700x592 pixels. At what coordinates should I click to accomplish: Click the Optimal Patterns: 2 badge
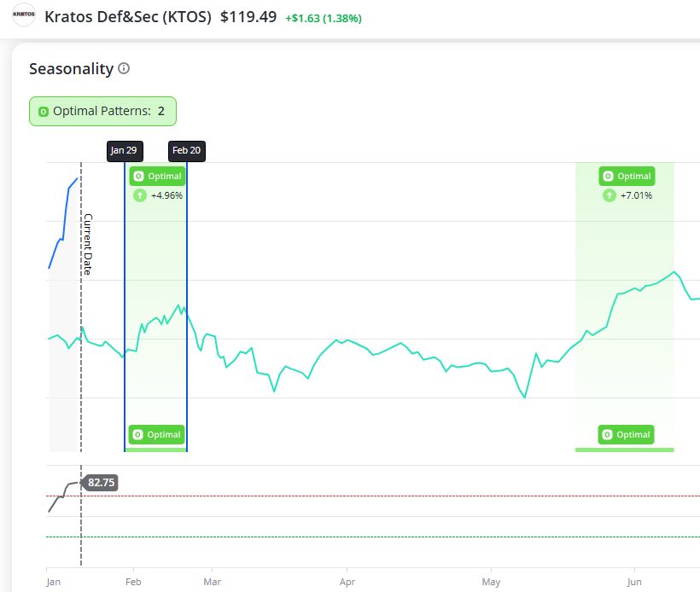pyautogui.click(x=102, y=111)
